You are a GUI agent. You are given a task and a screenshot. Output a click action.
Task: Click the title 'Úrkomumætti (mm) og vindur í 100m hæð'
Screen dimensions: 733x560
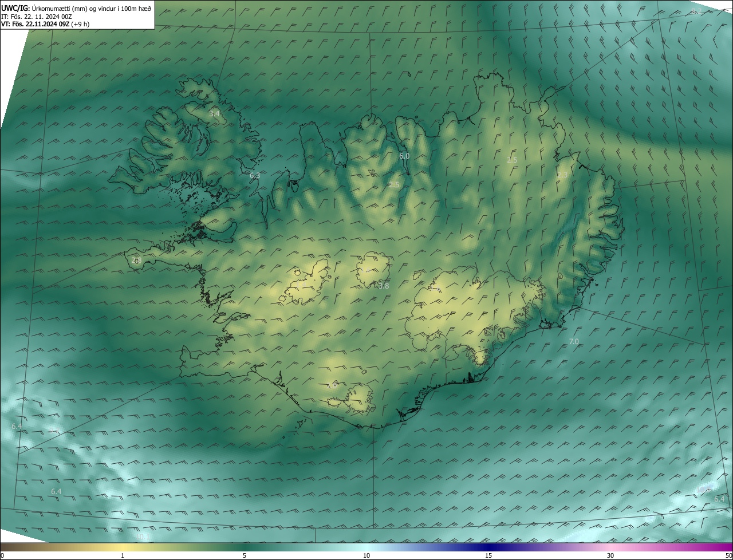click(92, 8)
